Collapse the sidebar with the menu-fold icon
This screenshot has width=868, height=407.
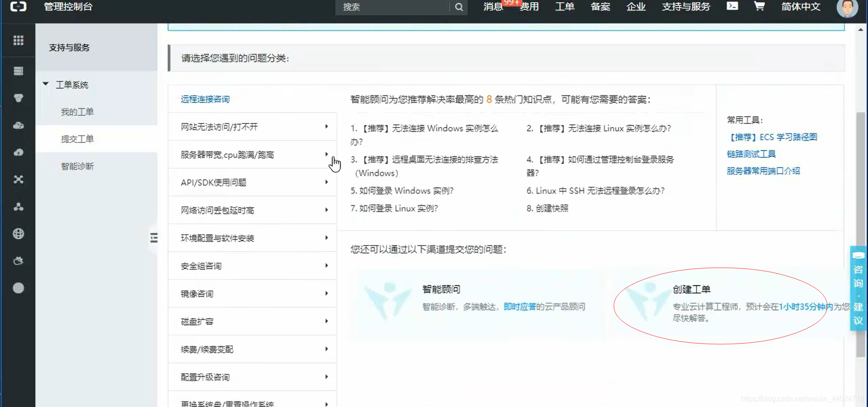[154, 238]
